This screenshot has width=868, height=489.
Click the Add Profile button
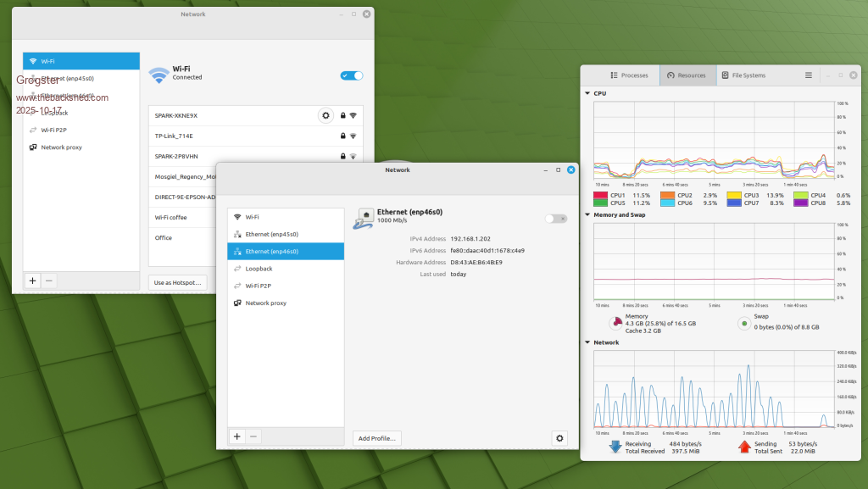[376, 438]
